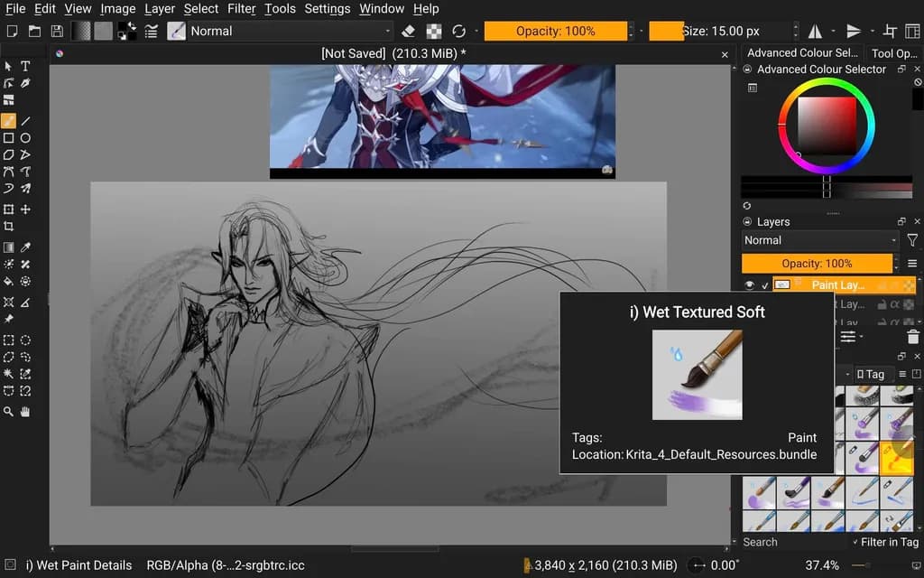Toggle vertical mirror tool
This screenshot has width=924, height=578.
pos(854,32)
